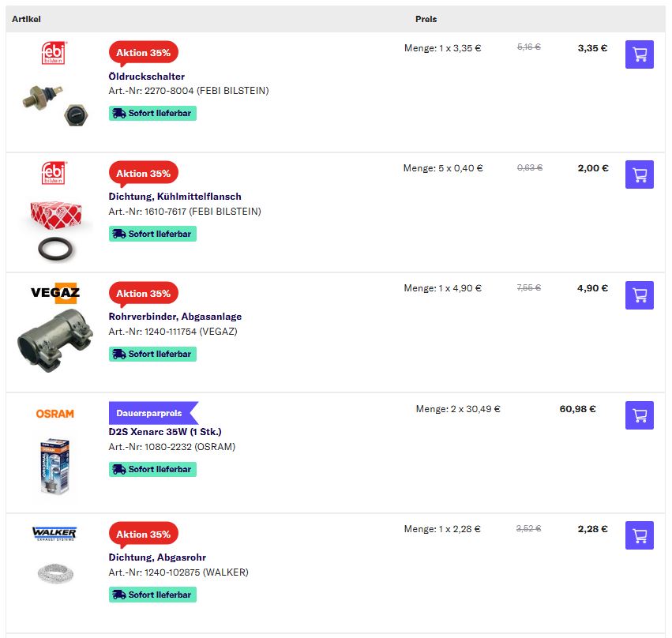672x638 pixels.
Task: Click the Rohrverbinder pipe connector image
Action: point(55,342)
